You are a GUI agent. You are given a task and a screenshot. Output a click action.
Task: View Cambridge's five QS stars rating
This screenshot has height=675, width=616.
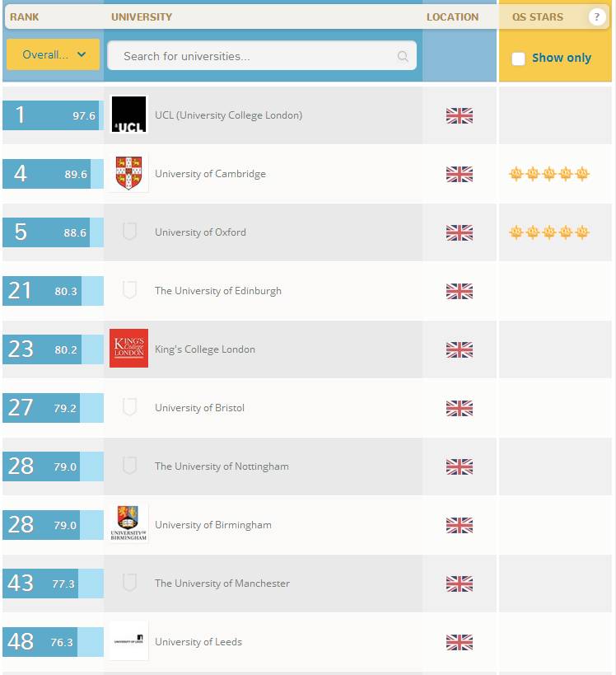pyautogui.click(x=549, y=173)
